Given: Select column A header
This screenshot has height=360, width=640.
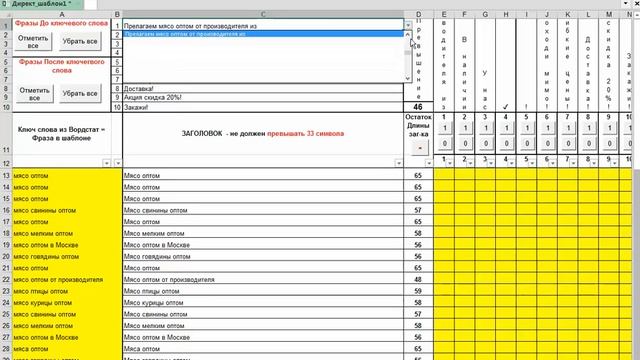Looking at the screenshot, I should pyautogui.click(x=62, y=14).
